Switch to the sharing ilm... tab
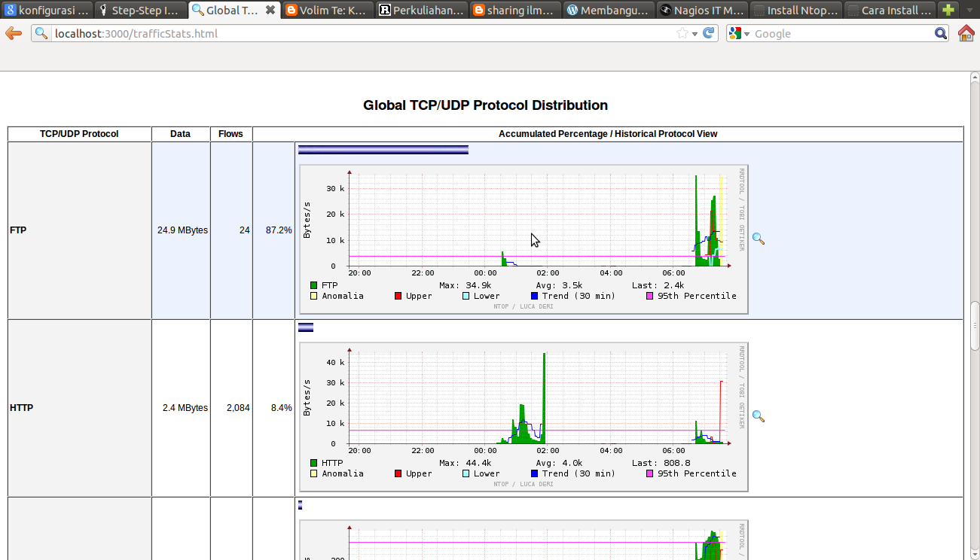The width and height of the screenshot is (980, 560). pyautogui.click(x=514, y=10)
